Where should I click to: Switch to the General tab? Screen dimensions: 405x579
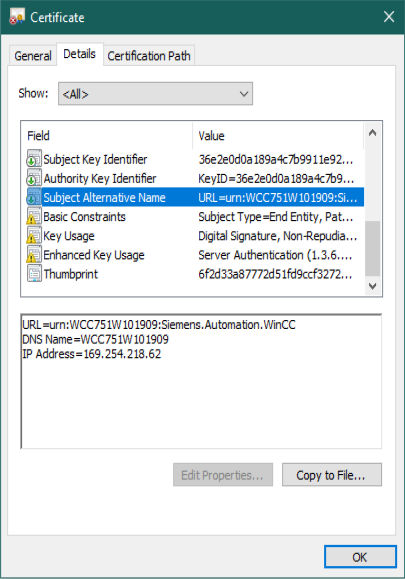point(33,56)
